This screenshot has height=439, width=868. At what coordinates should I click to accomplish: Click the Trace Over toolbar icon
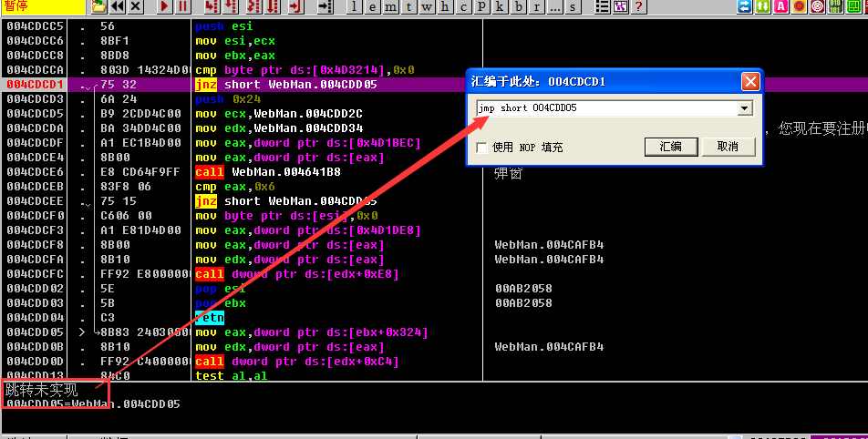pos(273,6)
